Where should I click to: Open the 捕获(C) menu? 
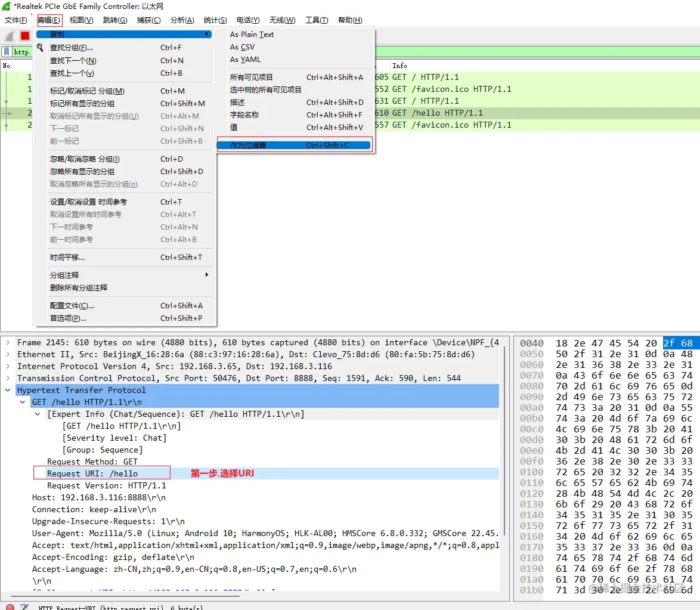click(x=148, y=20)
